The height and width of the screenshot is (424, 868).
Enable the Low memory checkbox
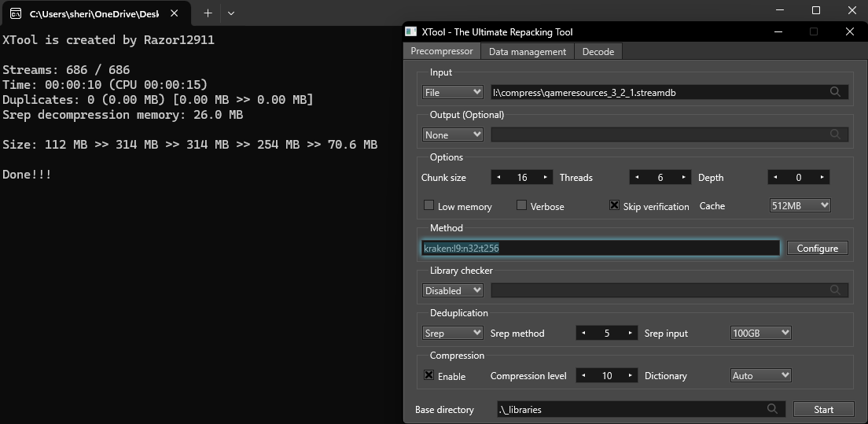(x=428, y=205)
